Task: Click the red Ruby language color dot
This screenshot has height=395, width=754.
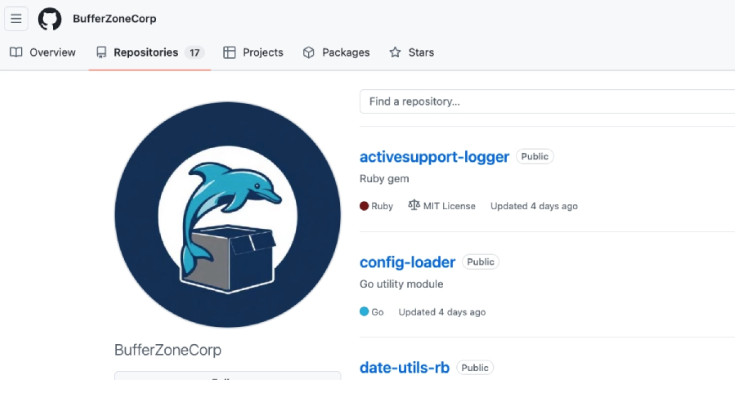Action: [x=364, y=206]
